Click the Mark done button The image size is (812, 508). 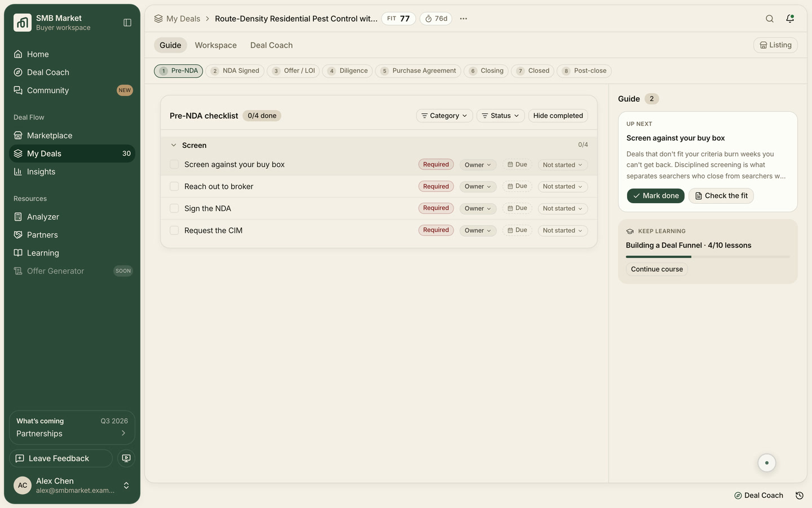656,196
